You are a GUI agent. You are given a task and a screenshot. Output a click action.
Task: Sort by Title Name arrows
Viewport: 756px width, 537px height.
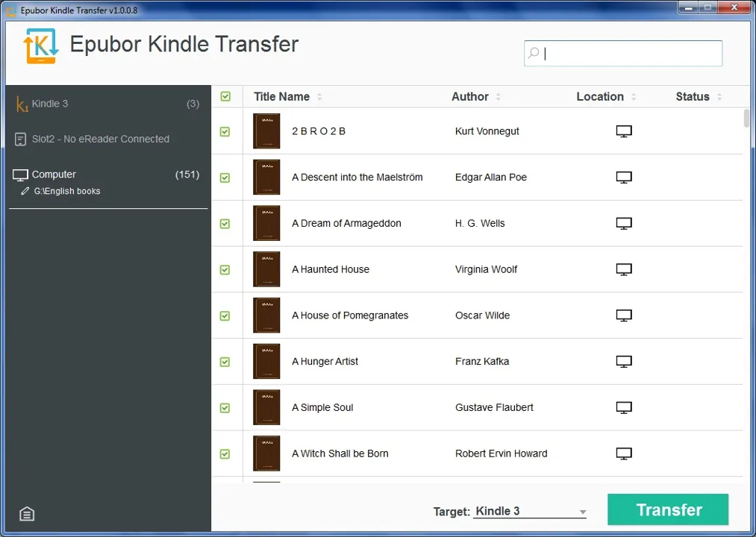click(x=319, y=97)
